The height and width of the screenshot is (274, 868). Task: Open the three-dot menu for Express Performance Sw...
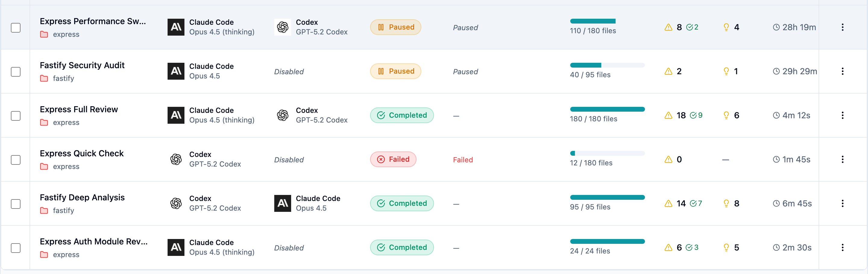[x=842, y=27]
